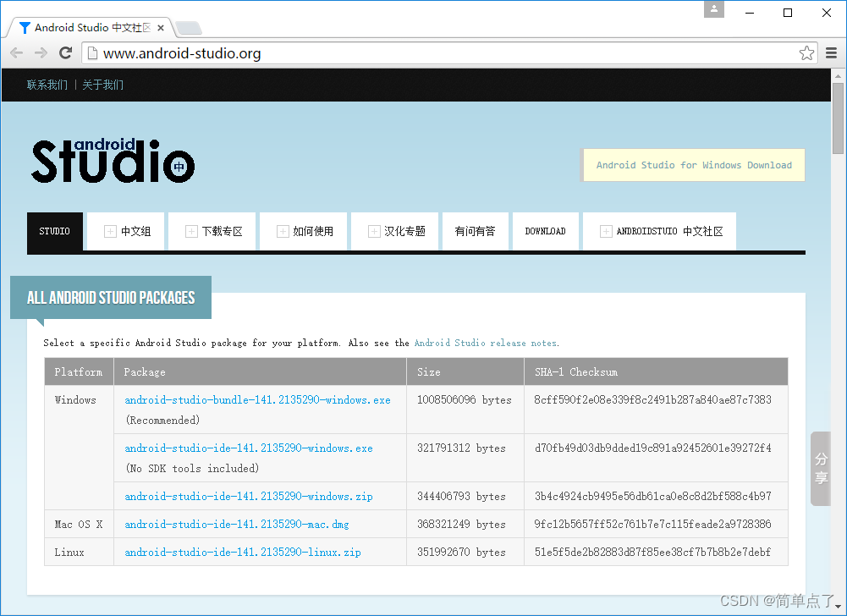Viewport: 847px width, 616px height.
Task: Open the 汉化专题 navigation menu
Action: click(x=395, y=231)
